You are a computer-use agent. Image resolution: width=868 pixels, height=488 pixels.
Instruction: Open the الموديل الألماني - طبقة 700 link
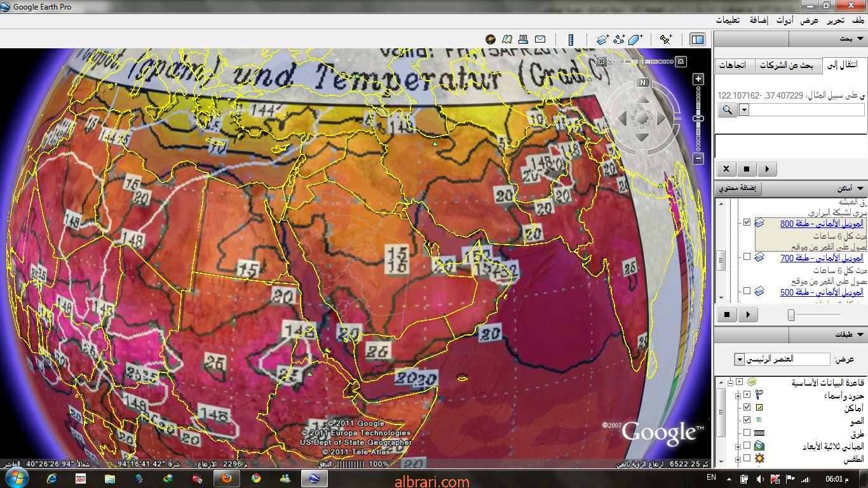point(822,258)
